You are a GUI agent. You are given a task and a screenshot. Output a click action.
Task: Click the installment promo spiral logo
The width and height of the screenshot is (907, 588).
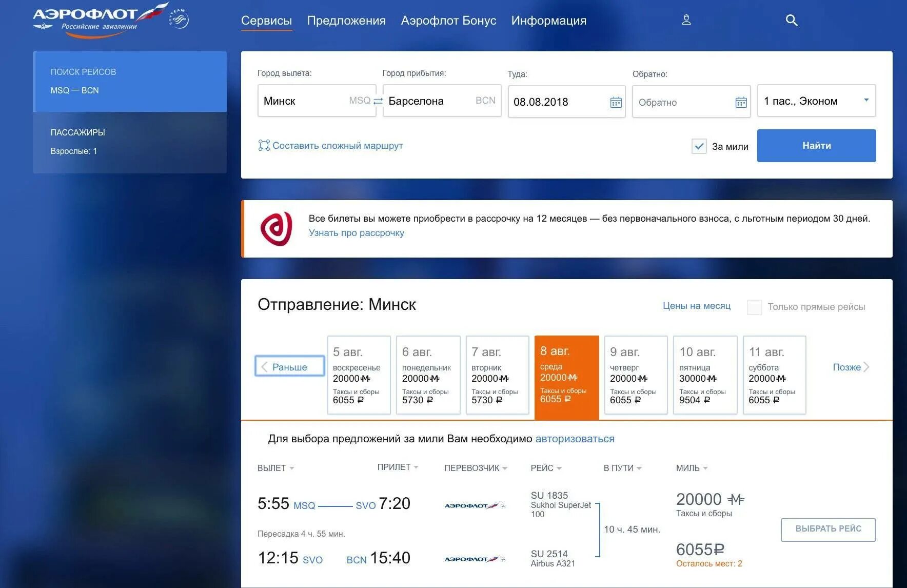coord(277,229)
